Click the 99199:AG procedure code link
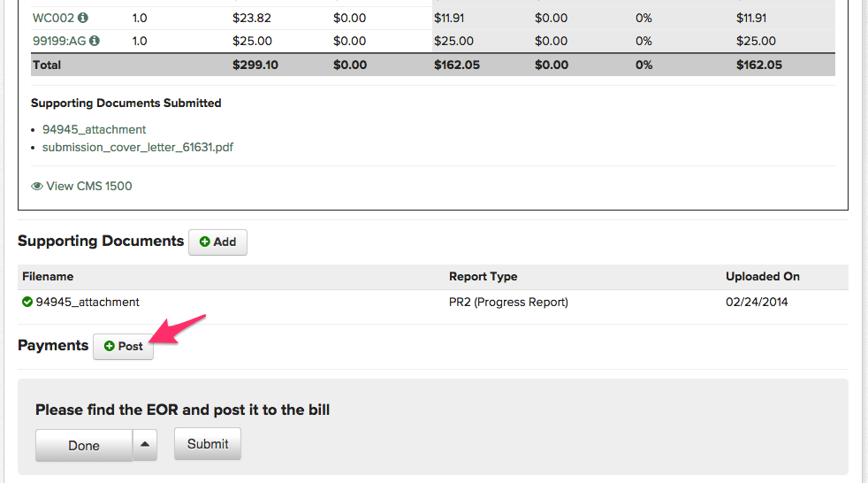 59,41
